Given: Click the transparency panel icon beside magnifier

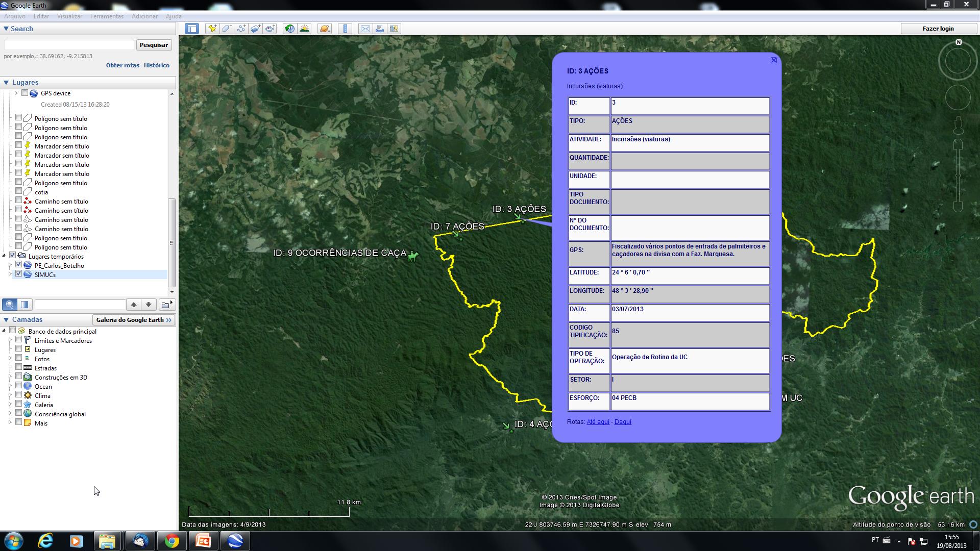Looking at the screenshot, I should pos(24,305).
